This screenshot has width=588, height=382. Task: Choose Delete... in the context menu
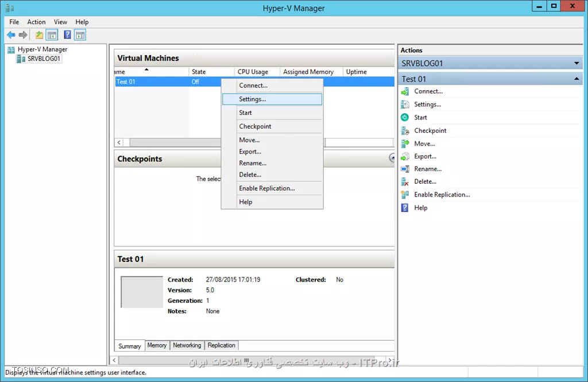pyautogui.click(x=272, y=175)
